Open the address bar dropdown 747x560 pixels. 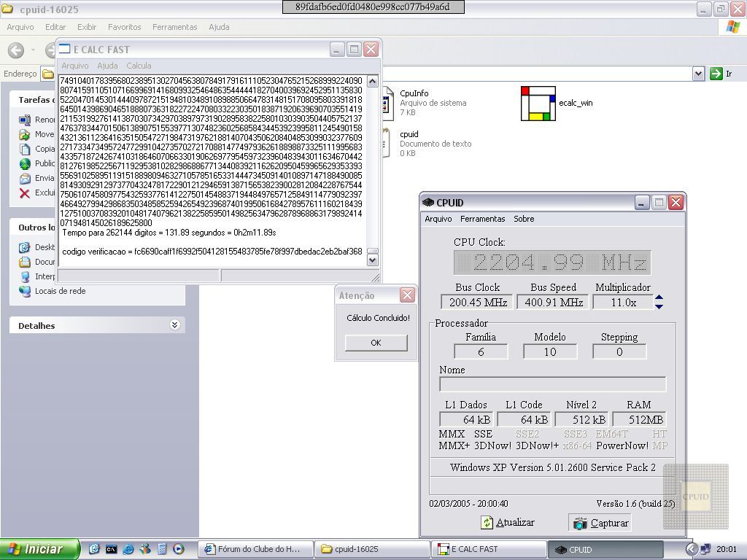click(698, 74)
